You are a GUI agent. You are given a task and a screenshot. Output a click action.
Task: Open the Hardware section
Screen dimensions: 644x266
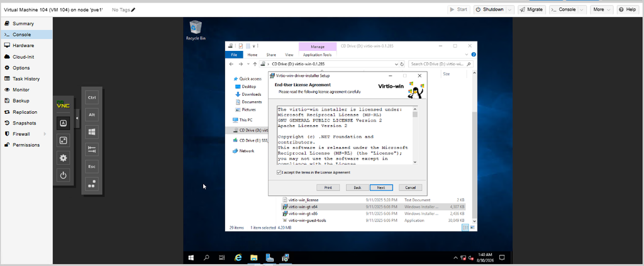pyautogui.click(x=26, y=45)
